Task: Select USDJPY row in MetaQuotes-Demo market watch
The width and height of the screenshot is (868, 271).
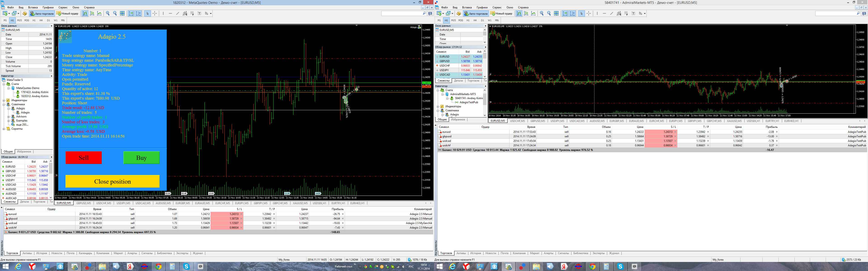Action: point(25,180)
